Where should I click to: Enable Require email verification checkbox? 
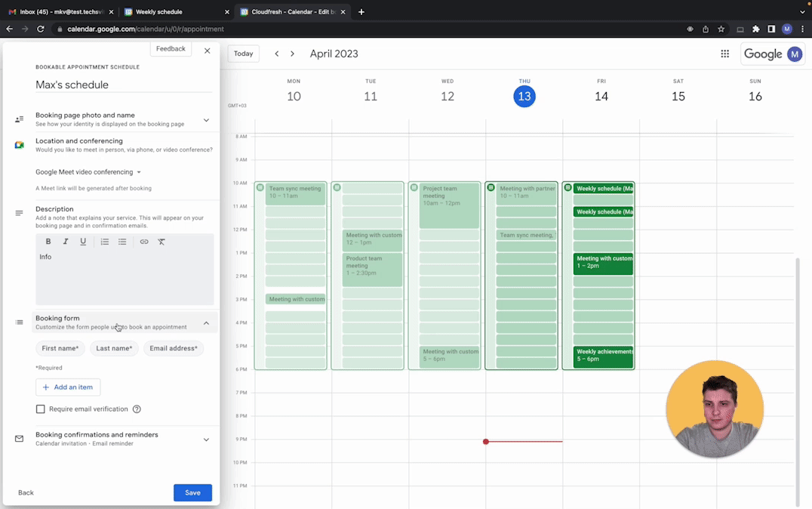(x=41, y=409)
